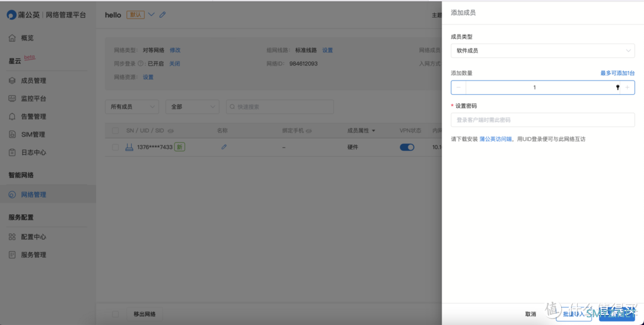This screenshot has width=644, height=325.
Task: Click the 硬件 cell in member row
Action: [353, 147]
